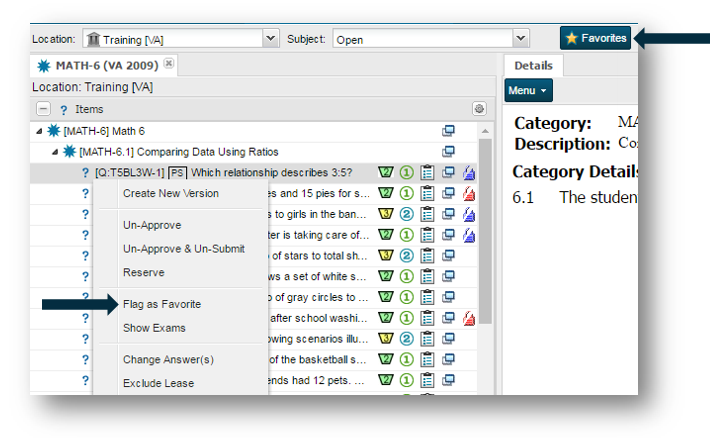Choose Un-Approve & Un-Submit in context menu
The width and height of the screenshot is (726, 438).
click(184, 249)
